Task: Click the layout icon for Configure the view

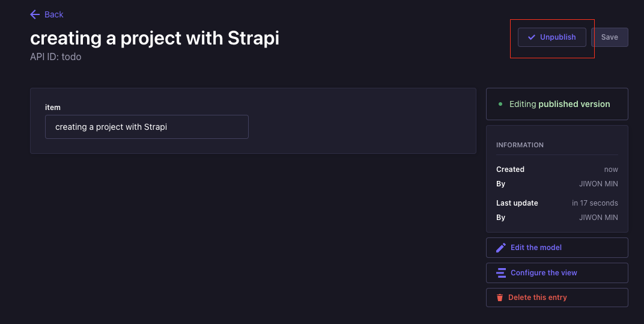Action: coord(500,272)
